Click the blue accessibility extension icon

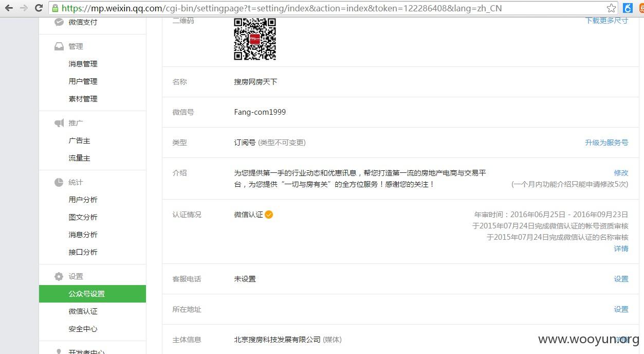click(x=627, y=8)
